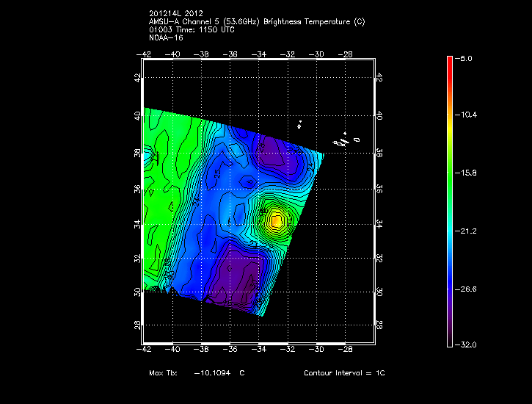532x404 pixels.
Task: Click the yellow warm core center on the map
Action: pos(276,219)
